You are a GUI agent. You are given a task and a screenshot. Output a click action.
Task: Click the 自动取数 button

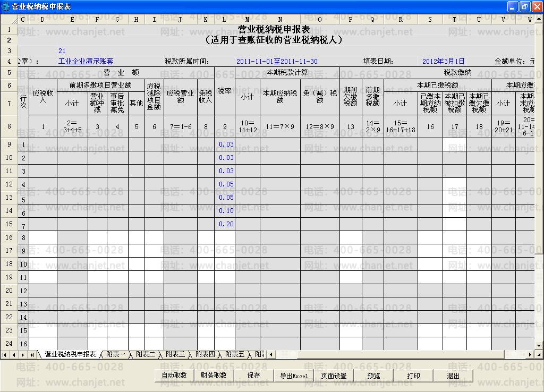pyautogui.click(x=174, y=376)
